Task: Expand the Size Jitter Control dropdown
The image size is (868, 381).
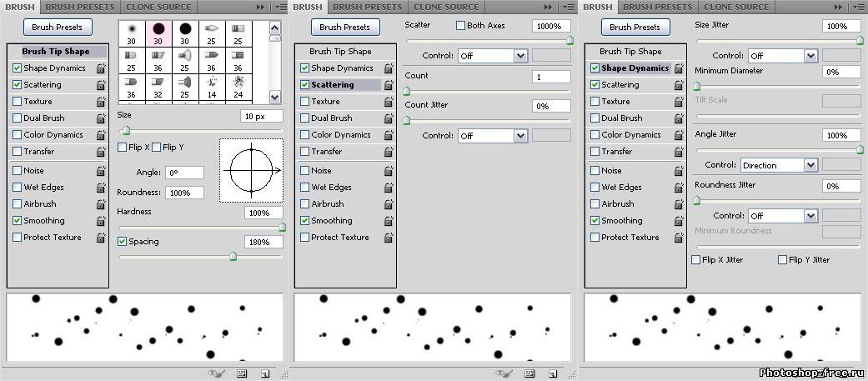Action: pos(782,56)
